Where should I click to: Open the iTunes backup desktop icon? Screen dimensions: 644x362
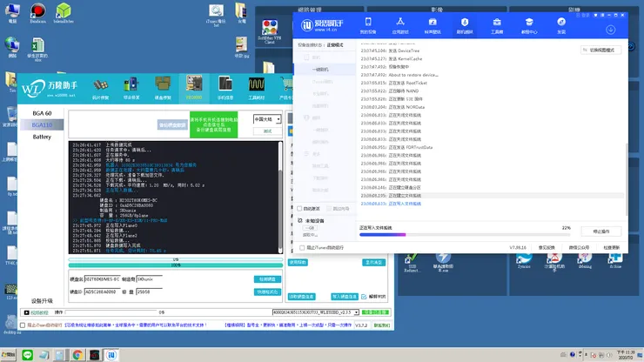pyautogui.click(x=216, y=15)
